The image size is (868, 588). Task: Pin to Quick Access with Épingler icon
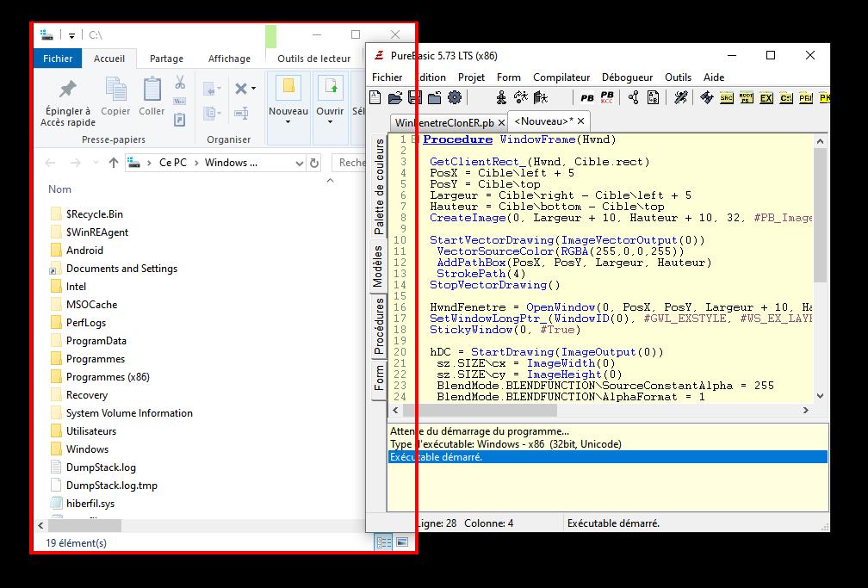coord(66,89)
